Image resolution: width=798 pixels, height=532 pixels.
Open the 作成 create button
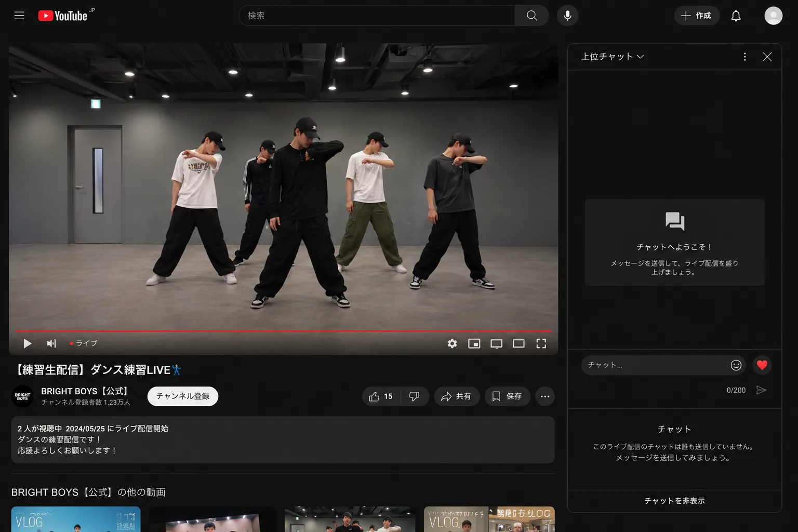click(697, 16)
